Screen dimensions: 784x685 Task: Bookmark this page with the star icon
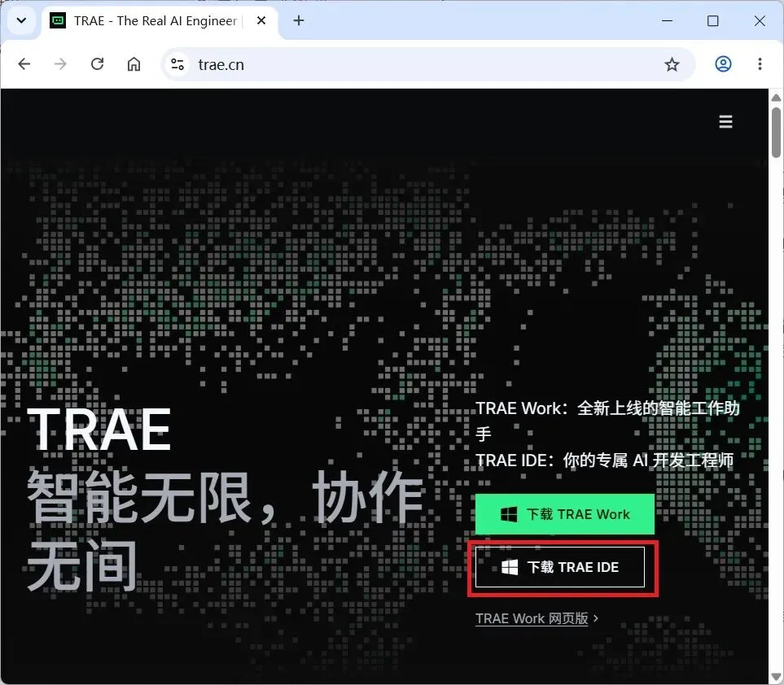point(672,64)
